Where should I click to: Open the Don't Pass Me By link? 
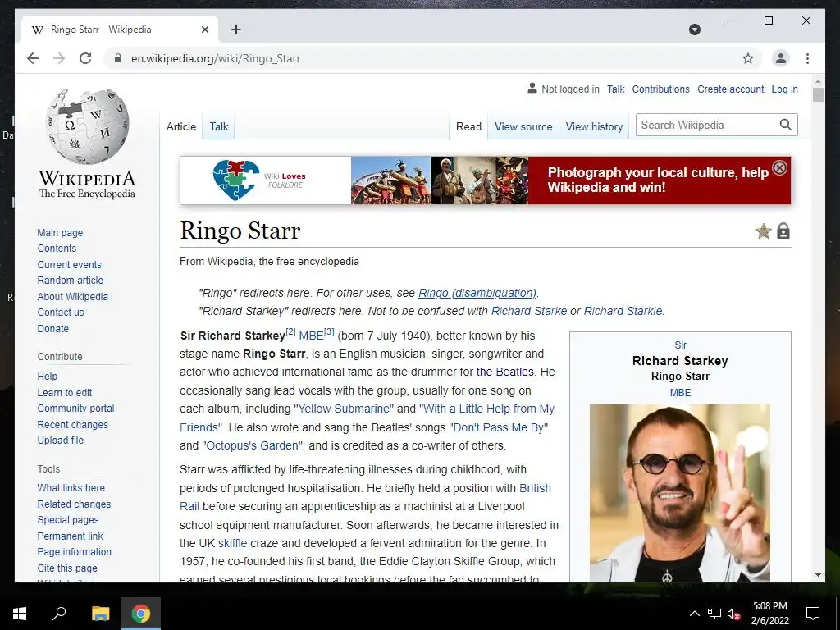click(x=498, y=427)
